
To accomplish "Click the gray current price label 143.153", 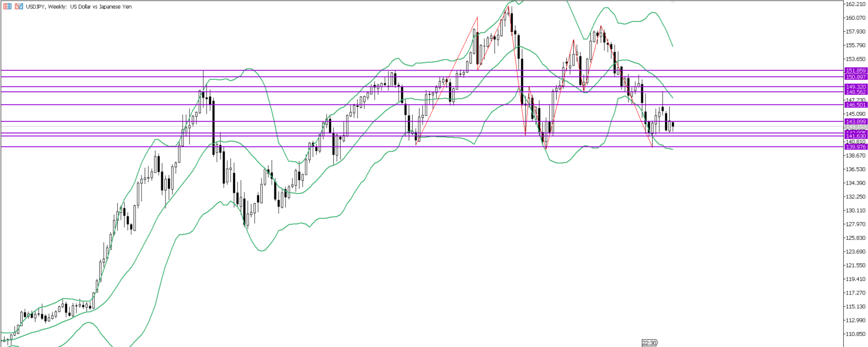I will click(855, 127).
